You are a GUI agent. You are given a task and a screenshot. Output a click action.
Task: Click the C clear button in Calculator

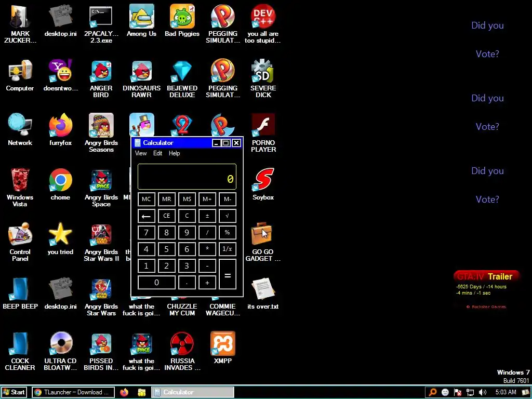(187, 216)
